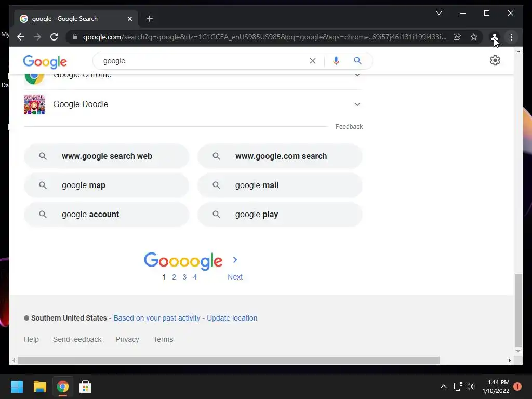Click in the Google search input field
Image resolution: width=532 pixels, height=399 pixels.
coord(204,61)
